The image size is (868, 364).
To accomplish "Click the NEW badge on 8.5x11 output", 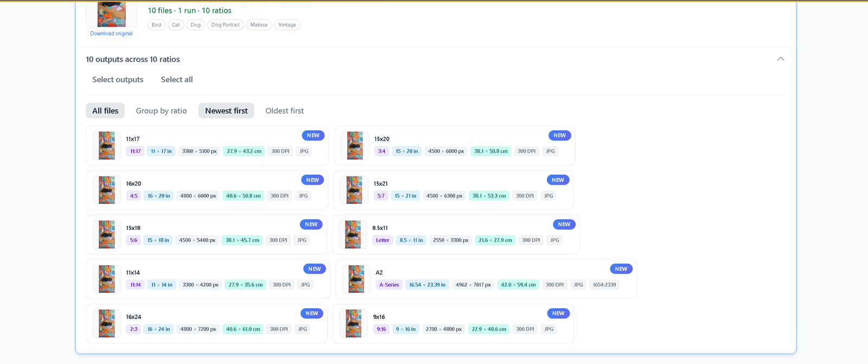I will coord(564,225).
